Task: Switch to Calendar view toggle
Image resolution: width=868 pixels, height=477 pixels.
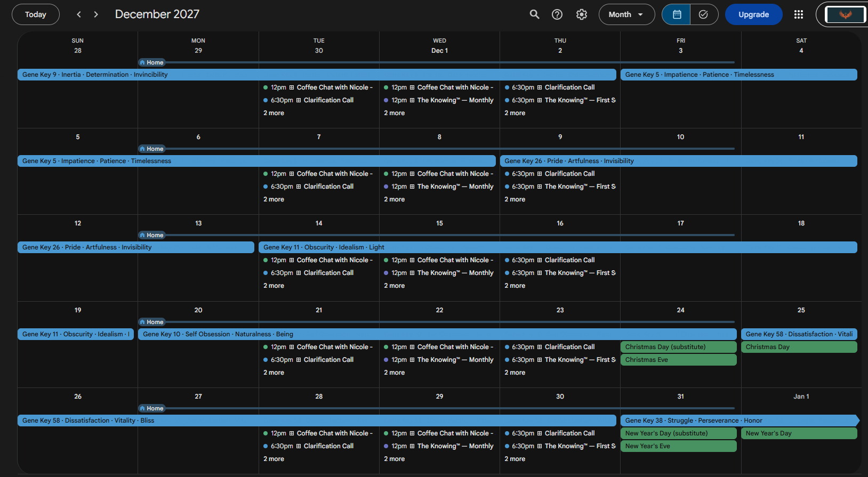Action: (676, 14)
